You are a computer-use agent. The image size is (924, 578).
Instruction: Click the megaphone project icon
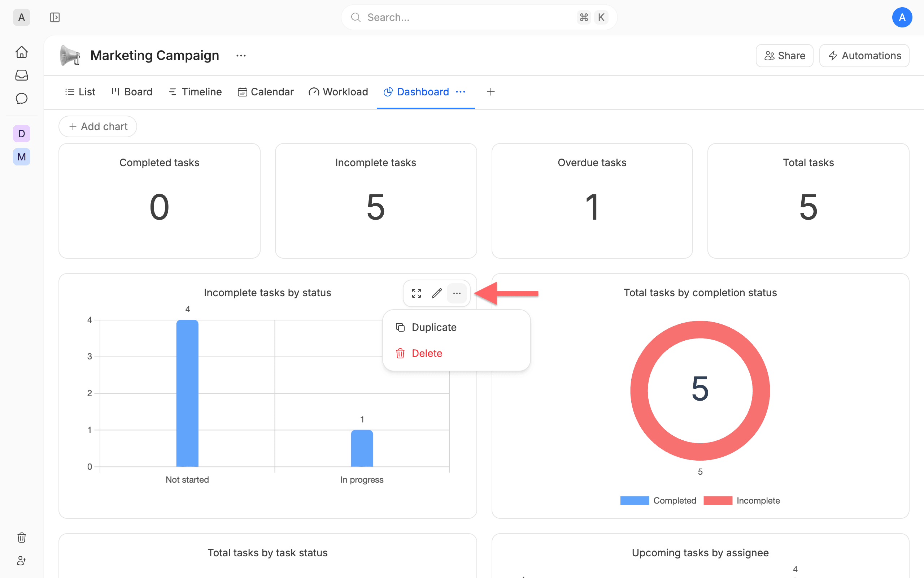point(70,55)
